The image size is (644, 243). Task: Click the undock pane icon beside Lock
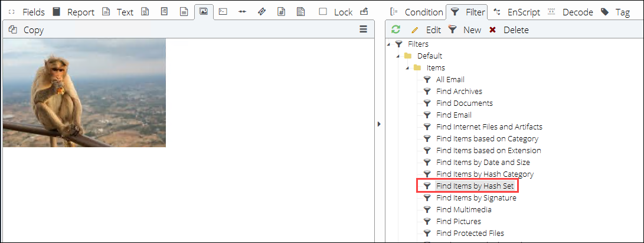pyautogui.click(x=364, y=12)
